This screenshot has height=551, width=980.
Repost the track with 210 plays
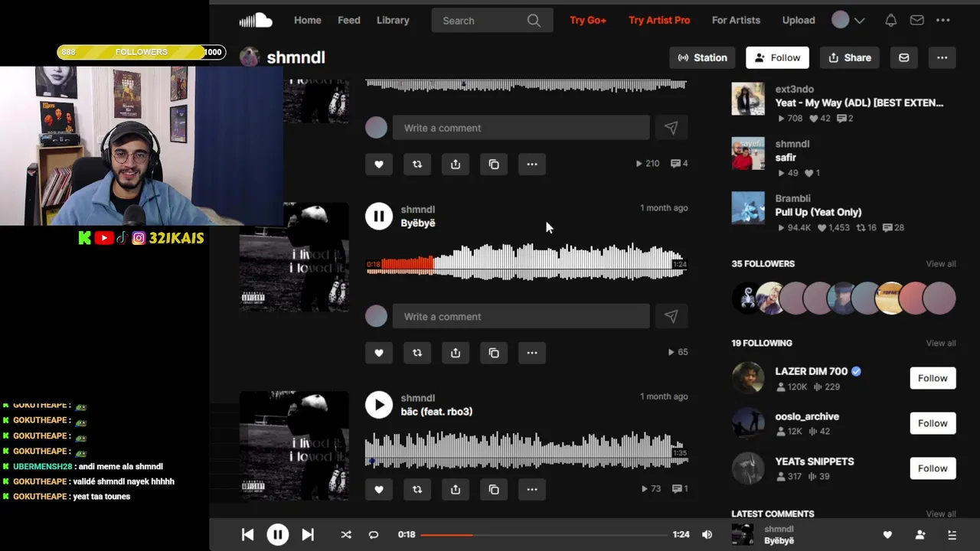(x=417, y=164)
